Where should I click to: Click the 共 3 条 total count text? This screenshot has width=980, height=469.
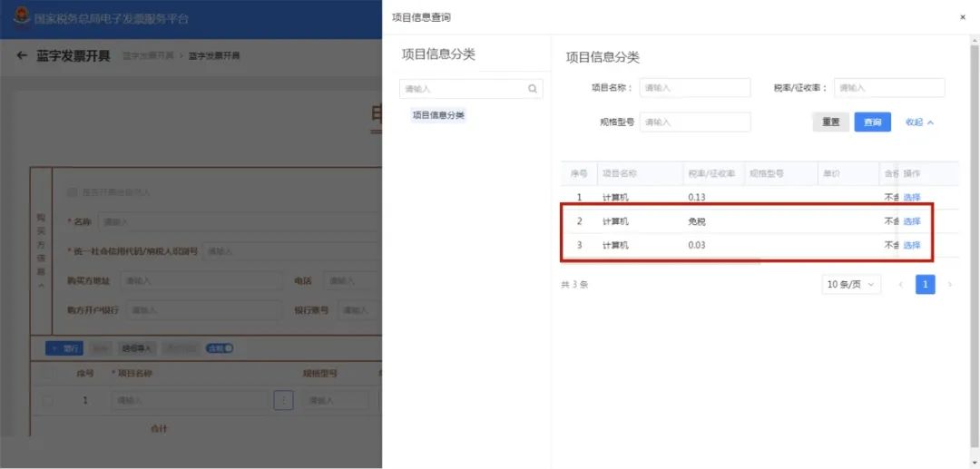(x=575, y=285)
